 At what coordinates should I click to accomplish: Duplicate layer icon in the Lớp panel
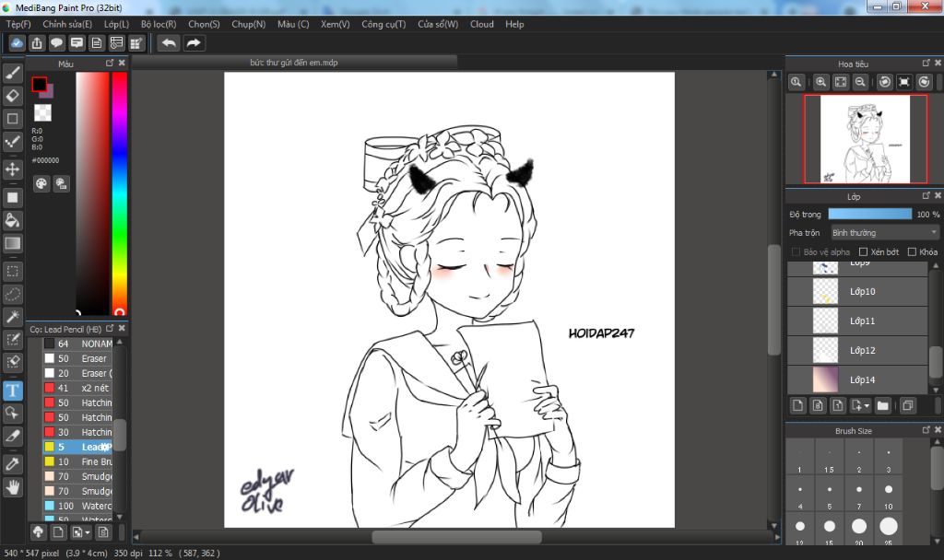907,406
